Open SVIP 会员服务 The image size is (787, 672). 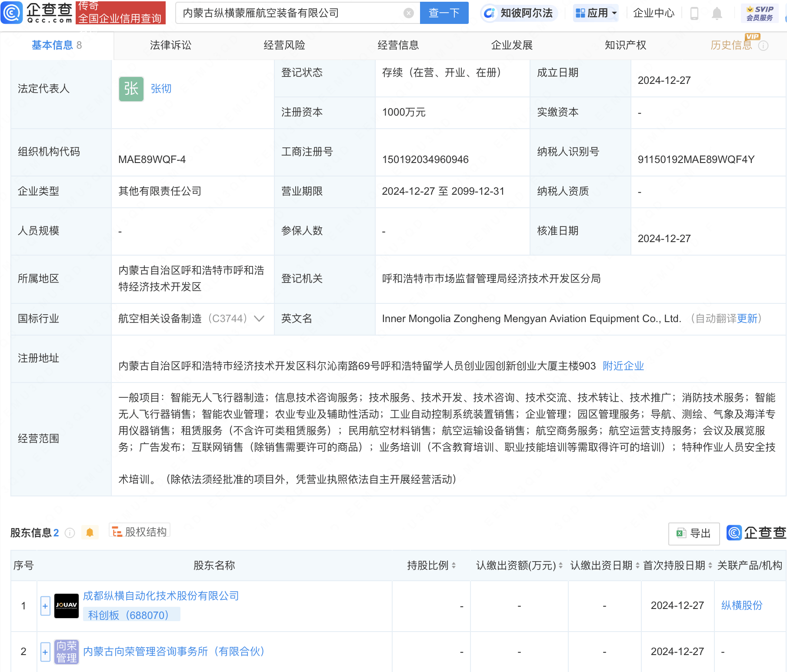click(x=760, y=13)
